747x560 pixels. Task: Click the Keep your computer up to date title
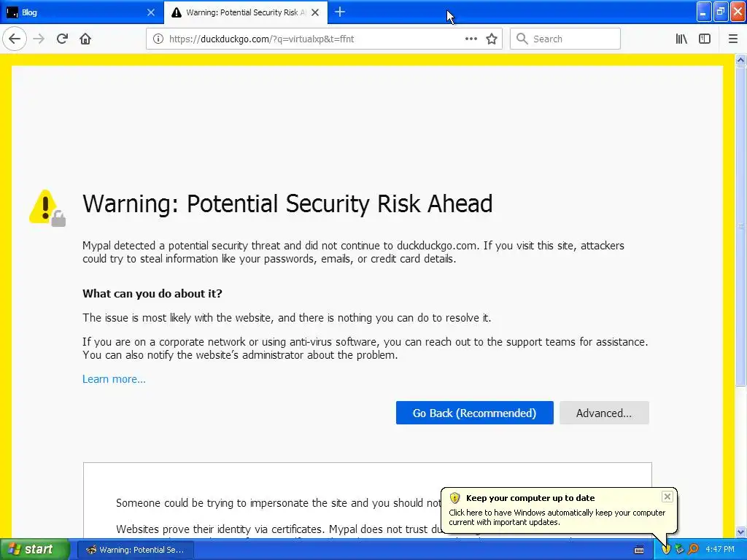coord(530,498)
